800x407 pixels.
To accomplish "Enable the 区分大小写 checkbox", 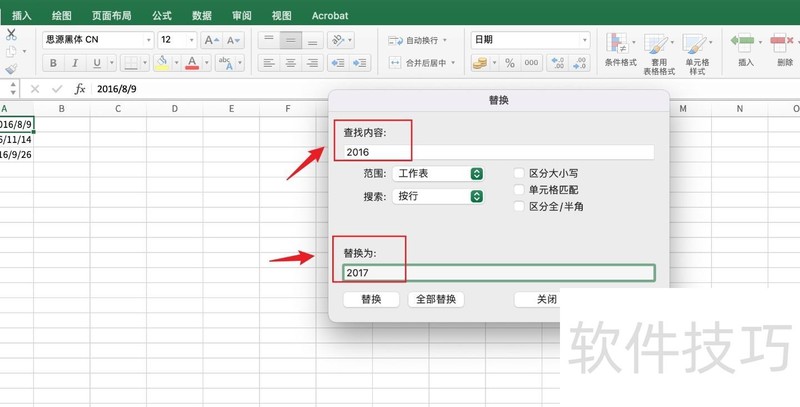I will 519,172.
